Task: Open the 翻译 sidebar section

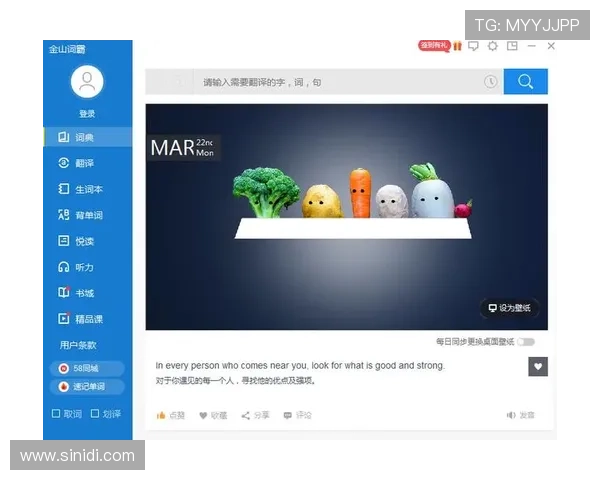Action: point(84,163)
